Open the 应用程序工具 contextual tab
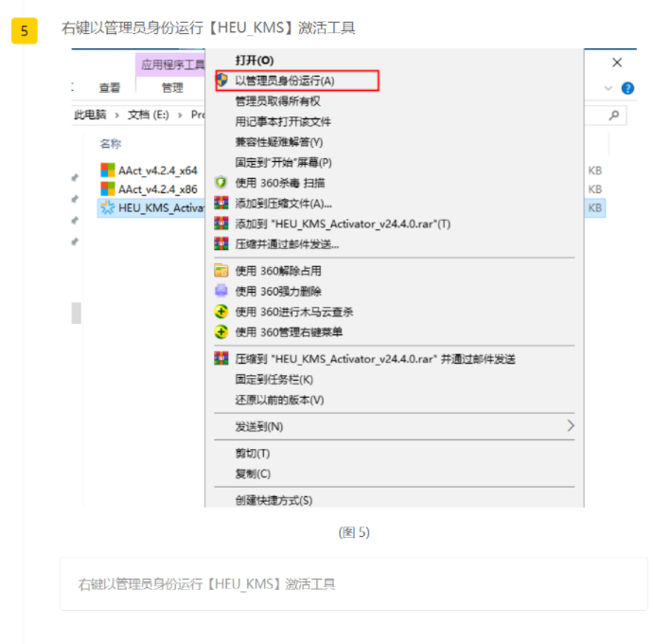This screenshot has width=653, height=644. (172, 64)
